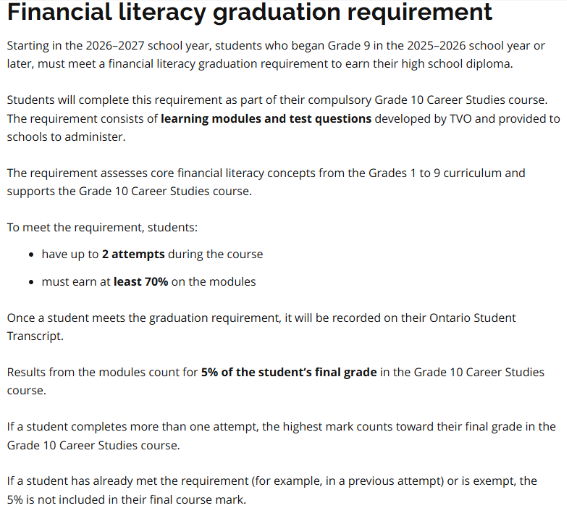
Task: Click the paragraph starting with Starting in the 2026–2027
Action: pos(276,55)
